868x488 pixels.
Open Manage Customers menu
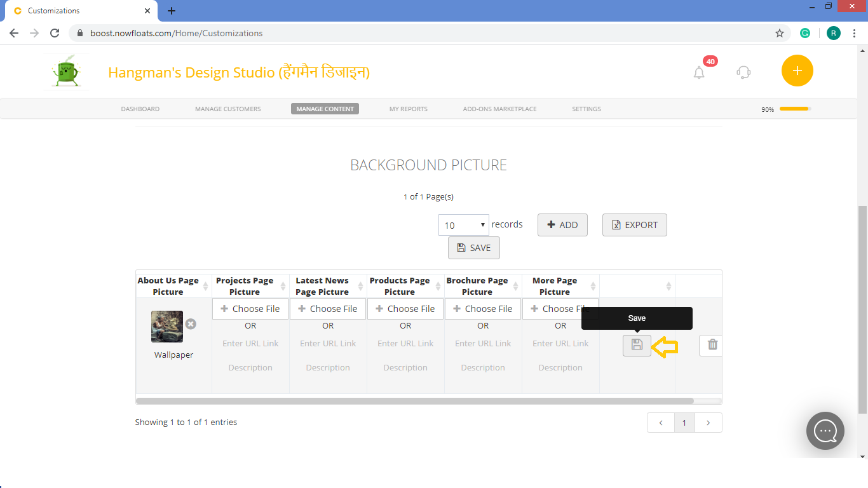tap(228, 109)
